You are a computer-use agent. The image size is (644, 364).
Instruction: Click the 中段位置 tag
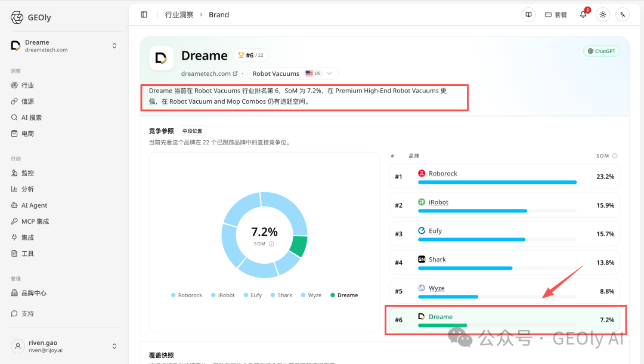click(x=192, y=131)
